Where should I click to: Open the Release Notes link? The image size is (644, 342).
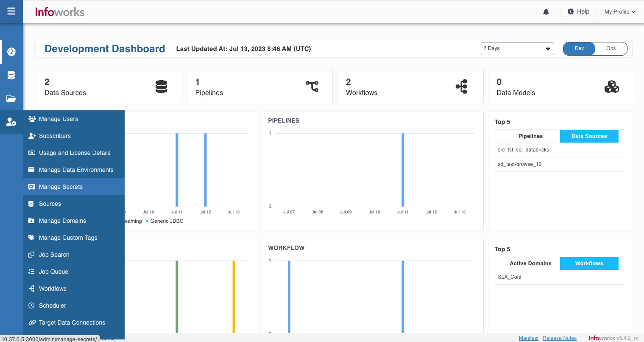[x=560, y=338]
